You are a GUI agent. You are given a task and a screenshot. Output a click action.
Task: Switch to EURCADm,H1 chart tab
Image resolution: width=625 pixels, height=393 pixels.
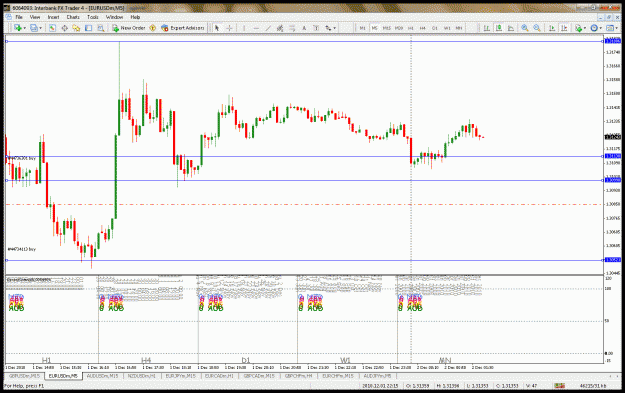(x=220, y=376)
